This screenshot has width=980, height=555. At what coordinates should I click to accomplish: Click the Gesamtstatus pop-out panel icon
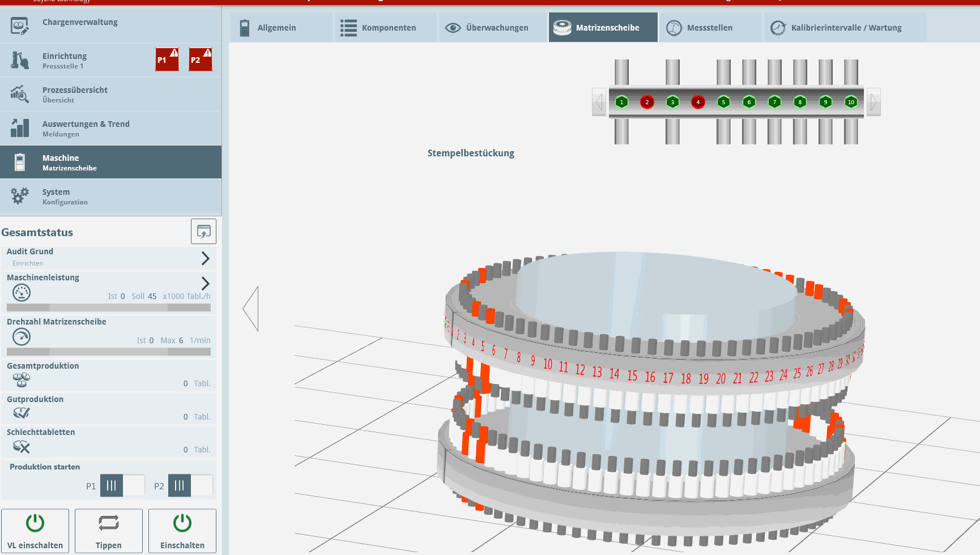point(203,231)
